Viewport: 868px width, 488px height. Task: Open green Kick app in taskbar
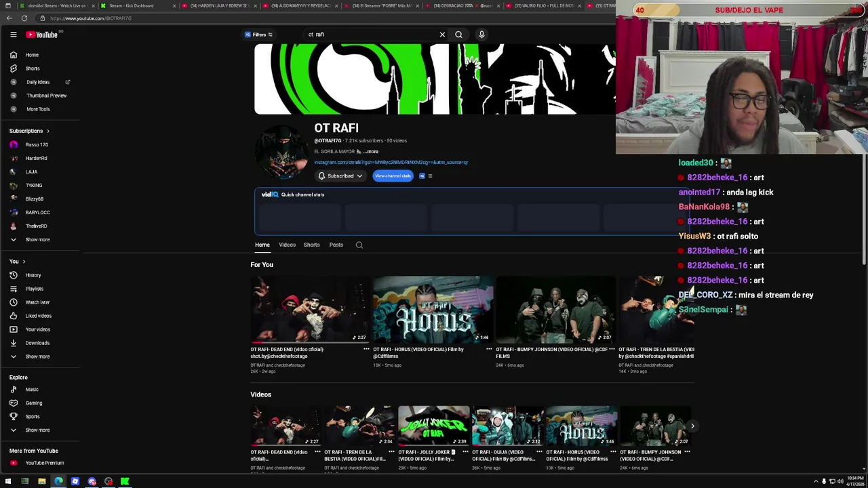click(125, 481)
